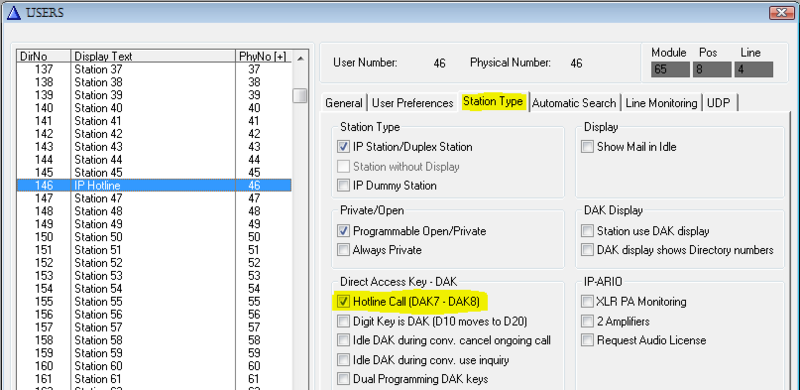The height and width of the screenshot is (390, 800).
Task: Click directory number 148
Action: click(44, 211)
